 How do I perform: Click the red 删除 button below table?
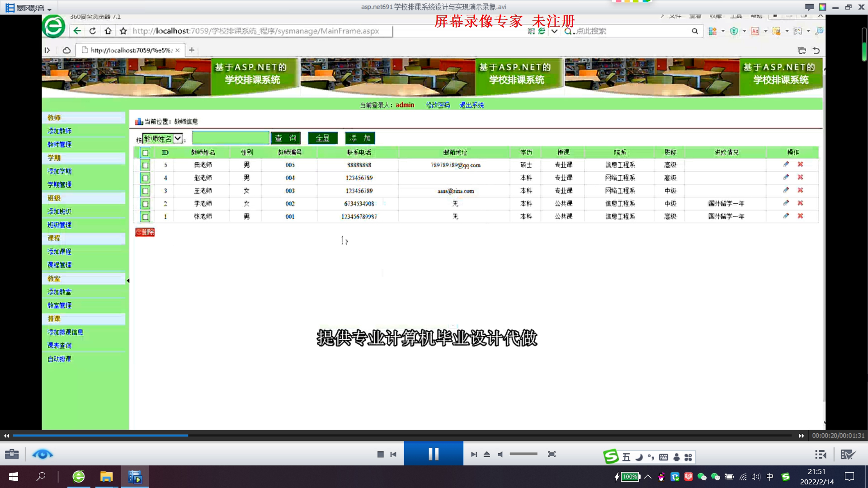(x=145, y=232)
